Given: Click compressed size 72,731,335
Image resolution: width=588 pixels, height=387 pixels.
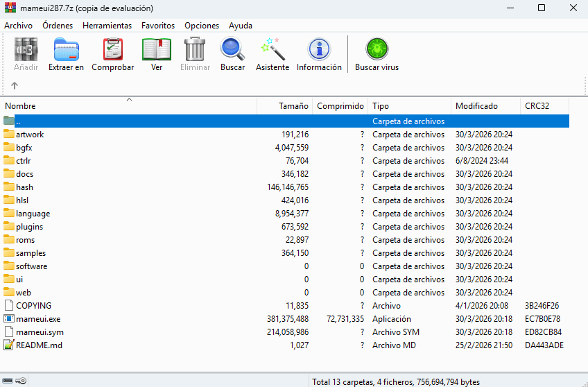Looking at the screenshot, I should pyautogui.click(x=345, y=319).
